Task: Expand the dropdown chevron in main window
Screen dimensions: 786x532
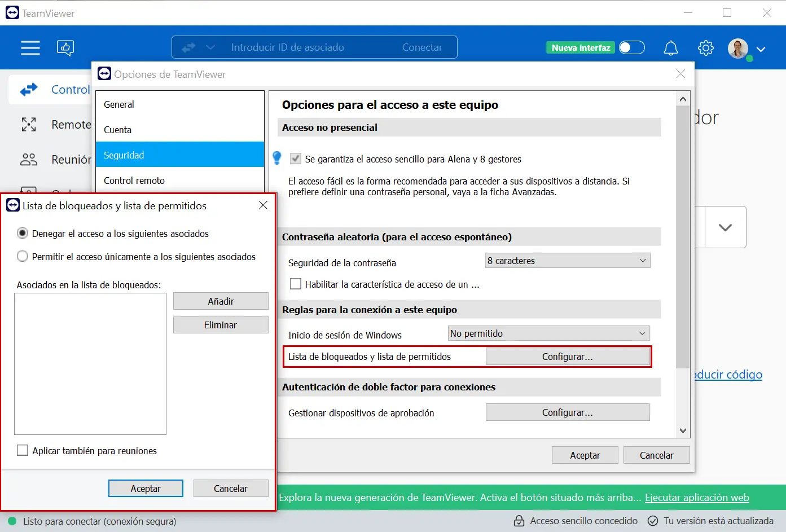Action: (726, 227)
